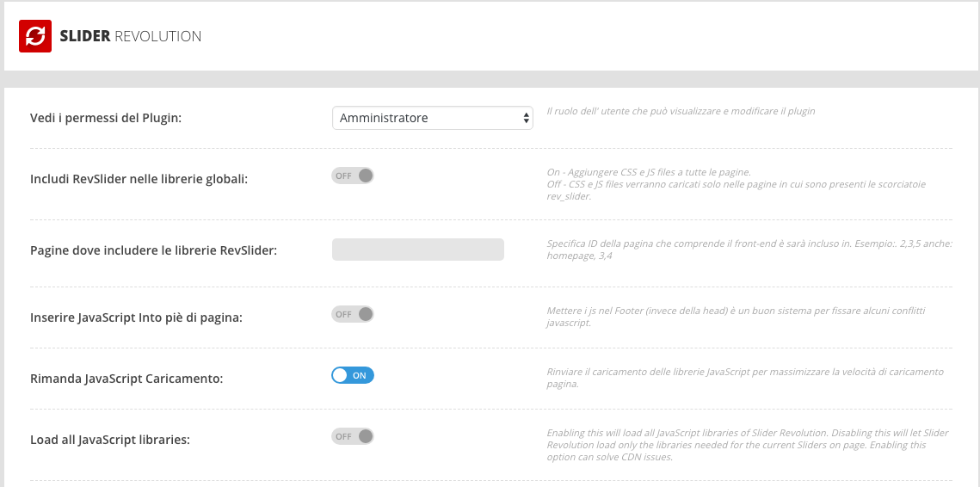Click 'Load all JavaScript libraries:' label

point(110,440)
